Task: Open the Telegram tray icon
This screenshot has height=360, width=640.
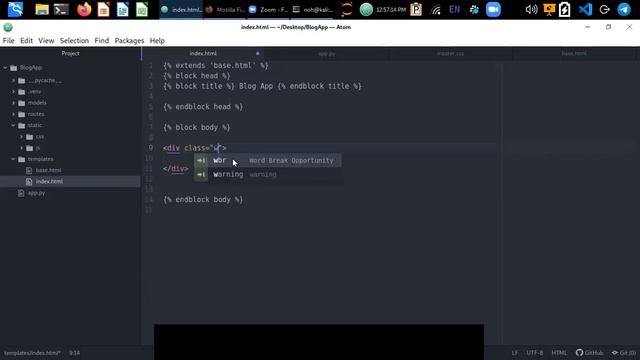Action: (x=624, y=9)
